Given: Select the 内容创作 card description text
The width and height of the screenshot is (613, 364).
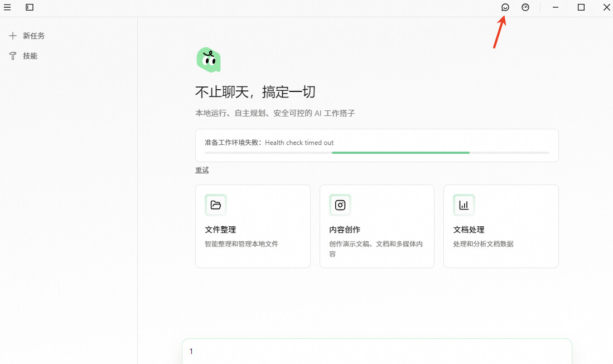Looking at the screenshot, I should coord(376,249).
